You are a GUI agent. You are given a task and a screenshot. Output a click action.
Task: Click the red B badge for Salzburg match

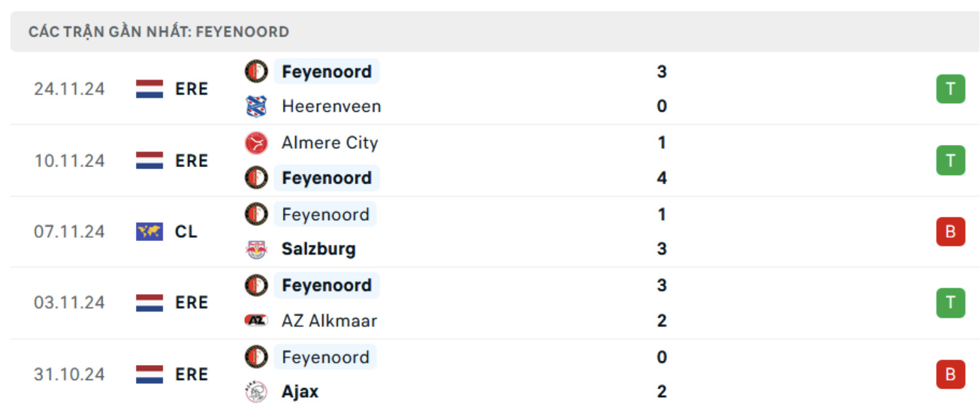pos(950,231)
